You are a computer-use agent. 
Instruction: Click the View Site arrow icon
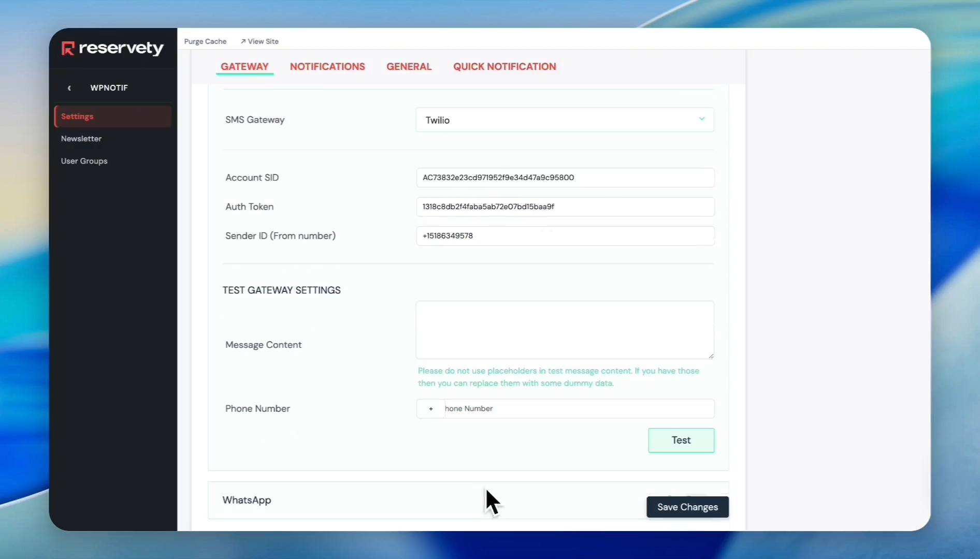point(243,41)
